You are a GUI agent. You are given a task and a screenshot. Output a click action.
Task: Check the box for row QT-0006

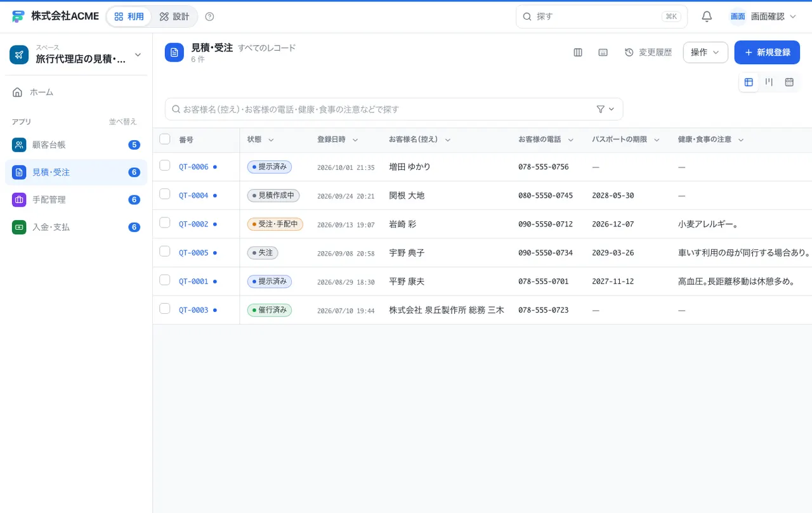(165, 166)
